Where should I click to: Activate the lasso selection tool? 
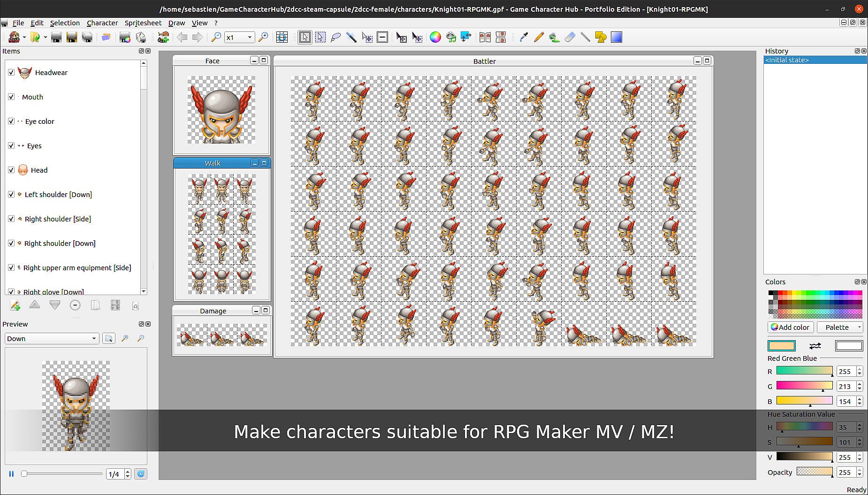[x=335, y=38]
